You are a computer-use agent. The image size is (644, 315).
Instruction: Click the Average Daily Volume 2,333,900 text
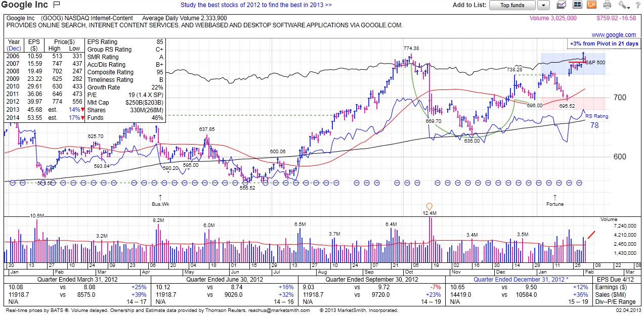tap(185, 18)
